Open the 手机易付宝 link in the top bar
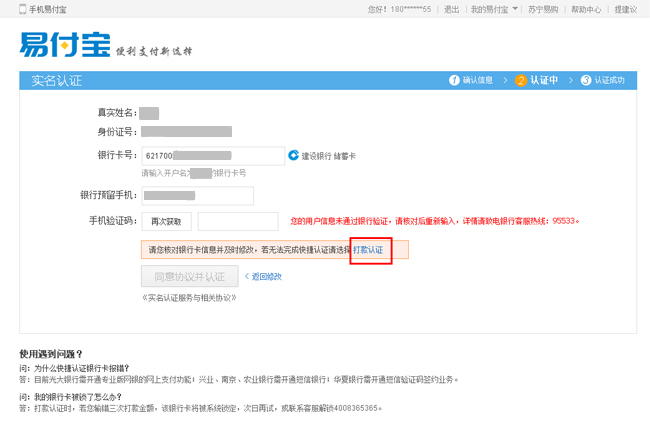 tap(48, 9)
